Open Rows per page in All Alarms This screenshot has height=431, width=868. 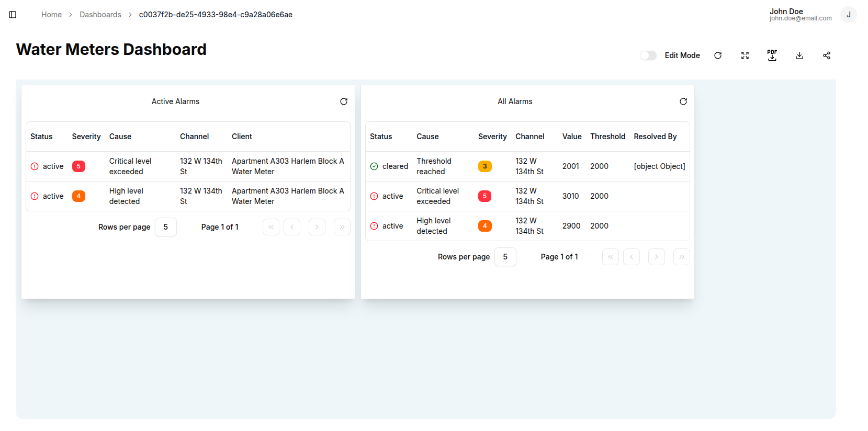click(505, 257)
